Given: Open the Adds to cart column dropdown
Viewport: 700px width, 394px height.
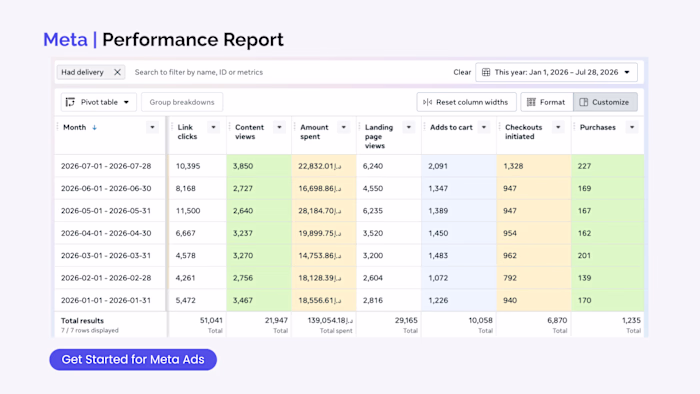Looking at the screenshot, I should (484, 128).
